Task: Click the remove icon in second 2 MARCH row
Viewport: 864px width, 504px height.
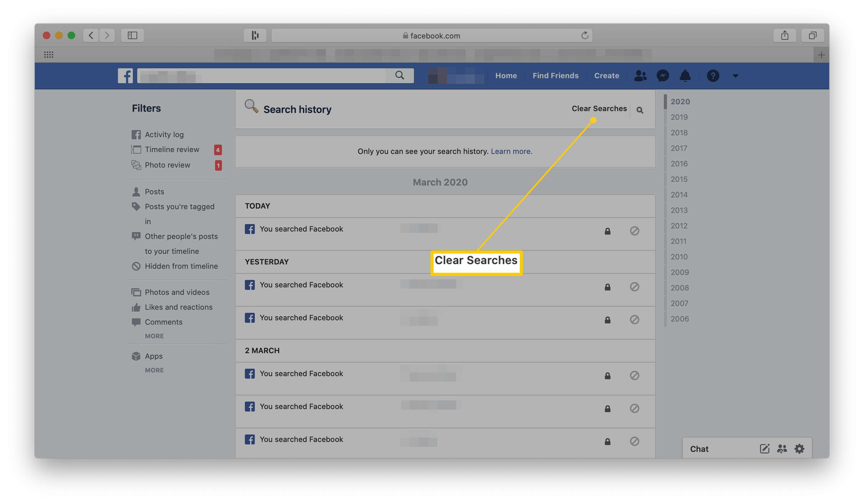Action: tap(634, 408)
